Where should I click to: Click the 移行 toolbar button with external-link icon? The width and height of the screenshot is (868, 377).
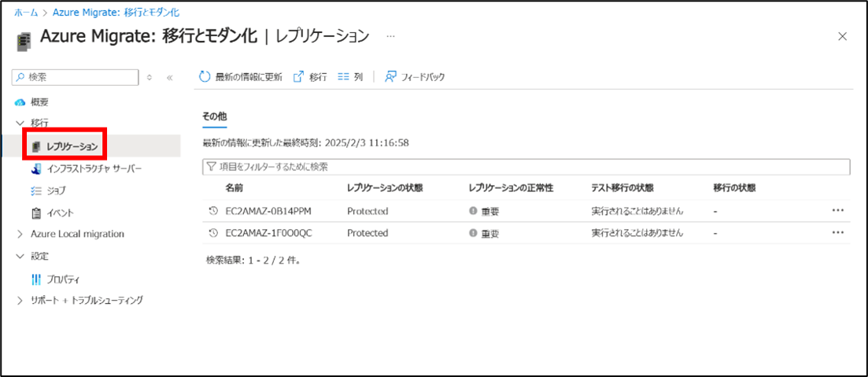[309, 77]
